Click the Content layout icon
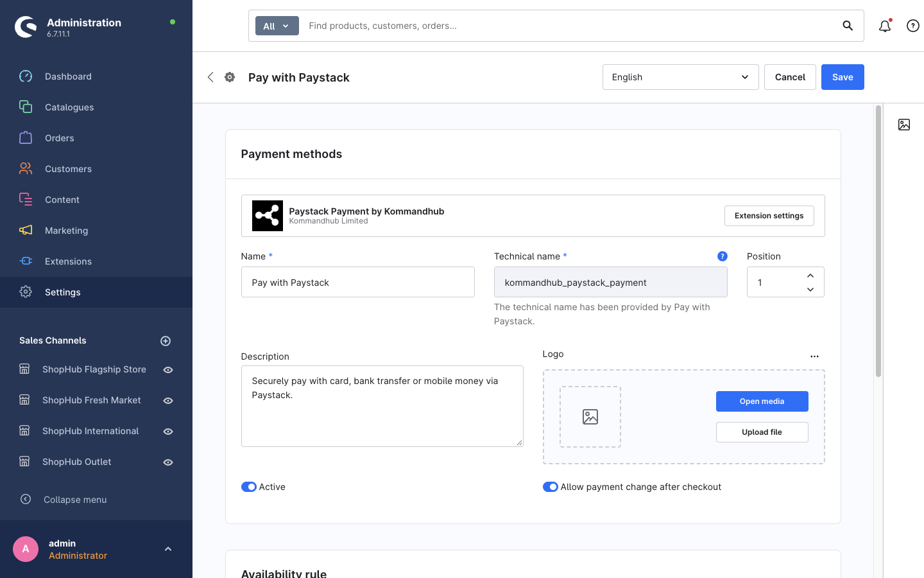The image size is (924, 578). pos(26,200)
